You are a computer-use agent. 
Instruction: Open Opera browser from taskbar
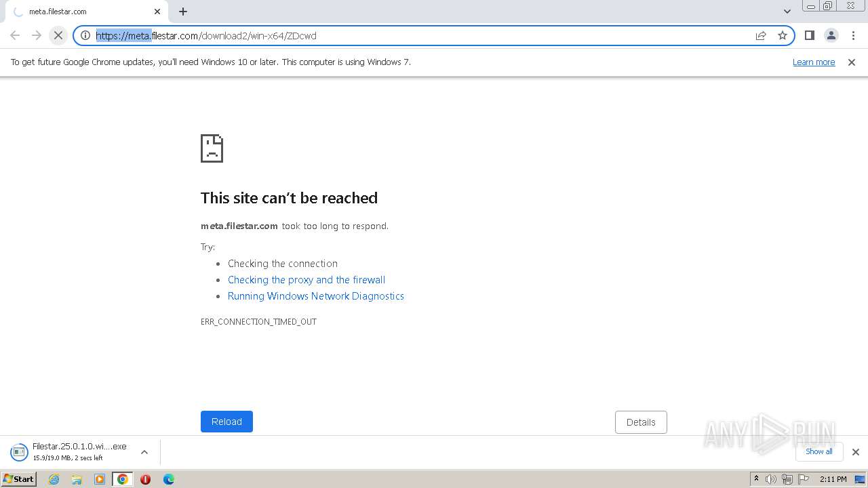coord(145,479)
